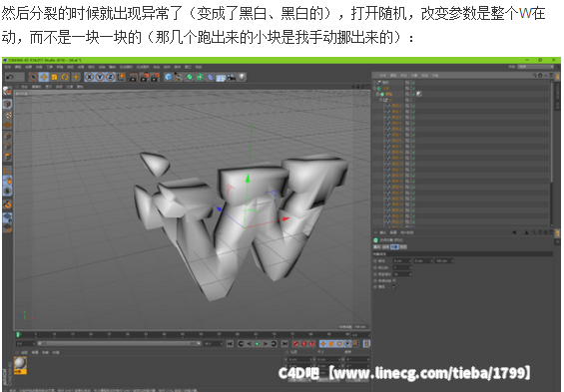Open the first menu in the menu bar
Image resolution: width=564 pixels, height=392 pixels.
tap(8, 67)
